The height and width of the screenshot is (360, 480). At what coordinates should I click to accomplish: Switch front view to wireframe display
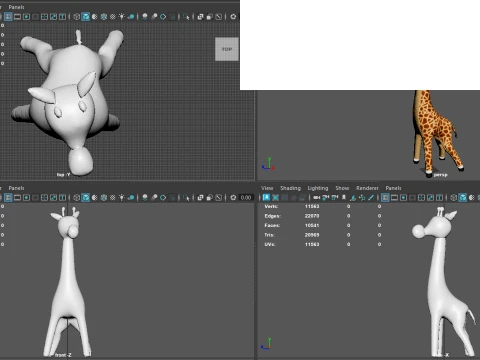click(x=77, y=198)
